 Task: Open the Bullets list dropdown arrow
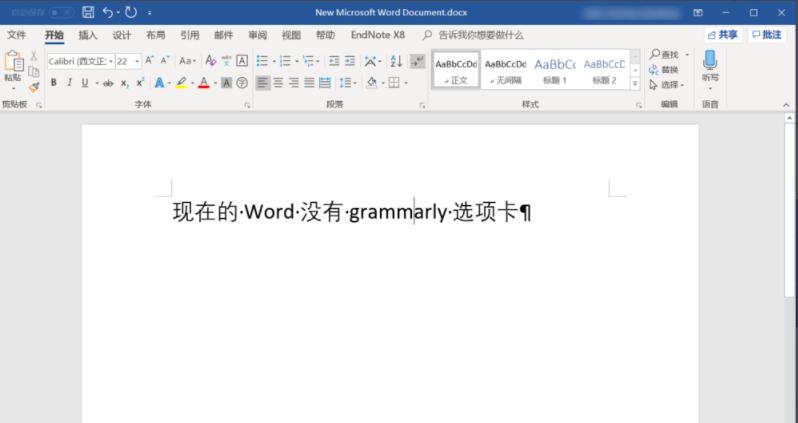[x=274, y=62]
